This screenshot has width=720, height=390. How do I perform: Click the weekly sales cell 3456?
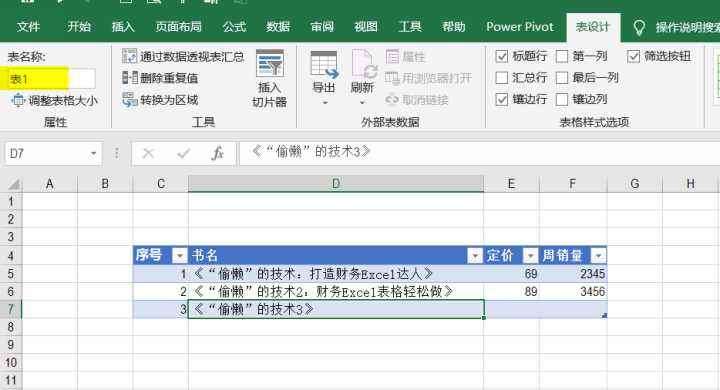[x=573, y=291]
